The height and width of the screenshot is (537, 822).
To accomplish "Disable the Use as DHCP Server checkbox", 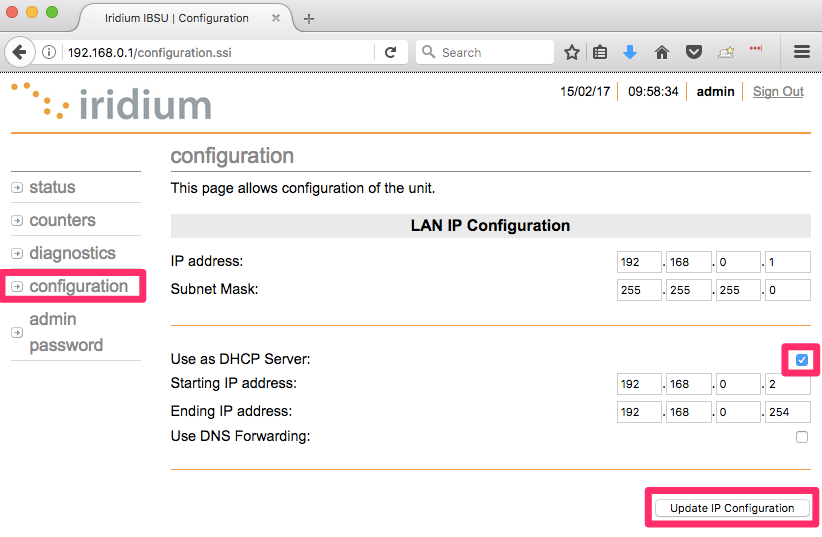I will [x=802, y=360].
